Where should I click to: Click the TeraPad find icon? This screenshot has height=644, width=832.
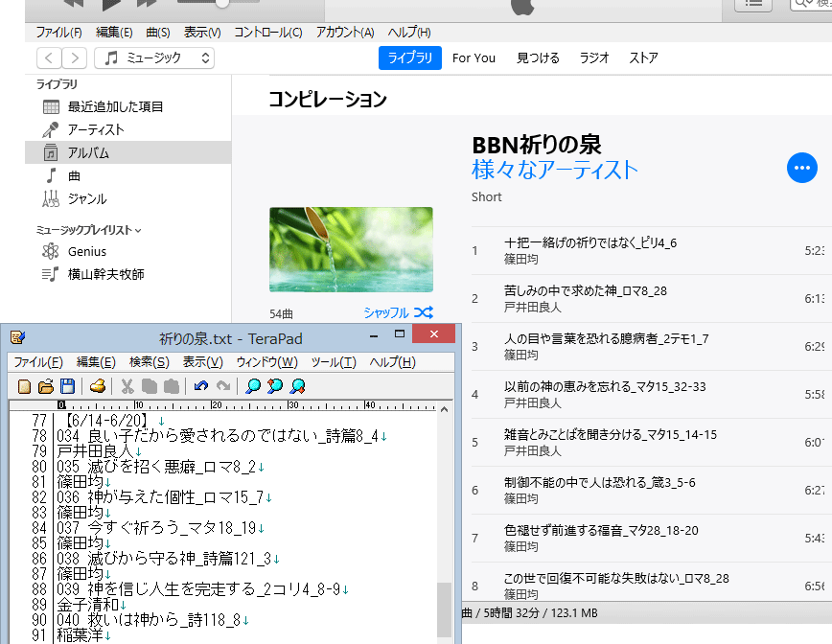pos(253,386)
